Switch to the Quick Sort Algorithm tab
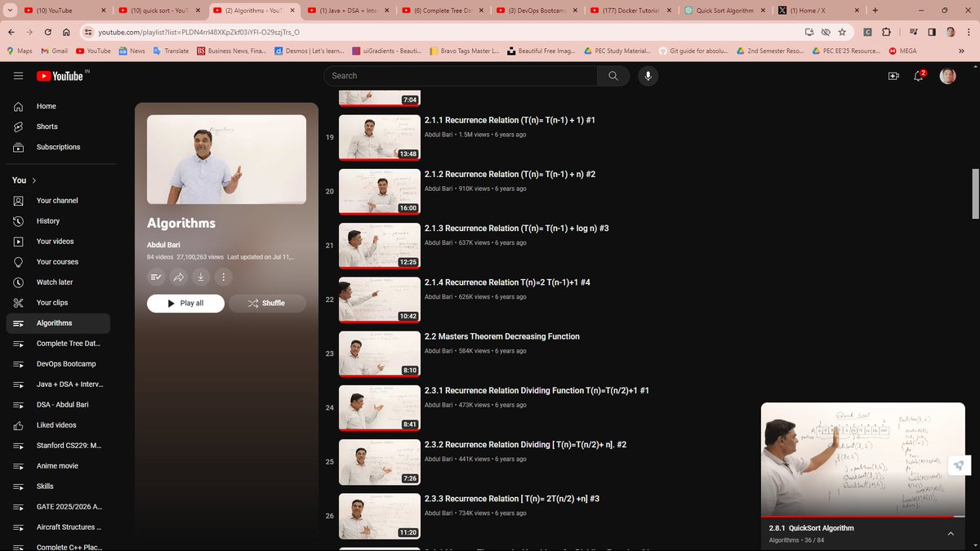 725,11
